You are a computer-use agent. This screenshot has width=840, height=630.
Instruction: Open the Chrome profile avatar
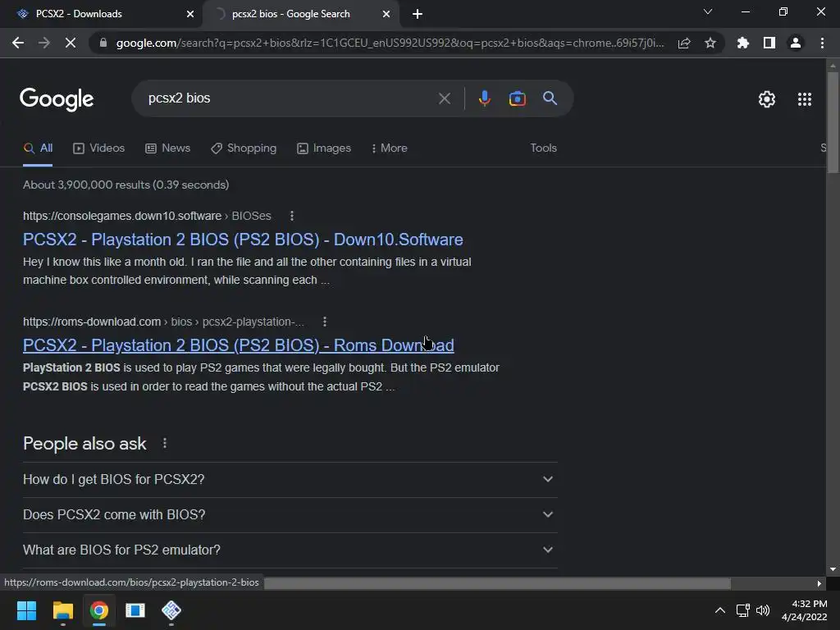coord(796,43)
